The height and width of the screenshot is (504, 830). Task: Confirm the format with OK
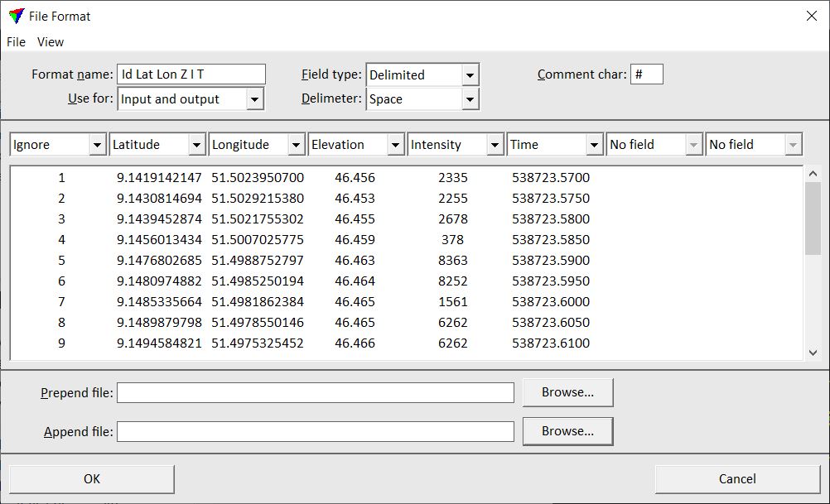coord(91,478)
